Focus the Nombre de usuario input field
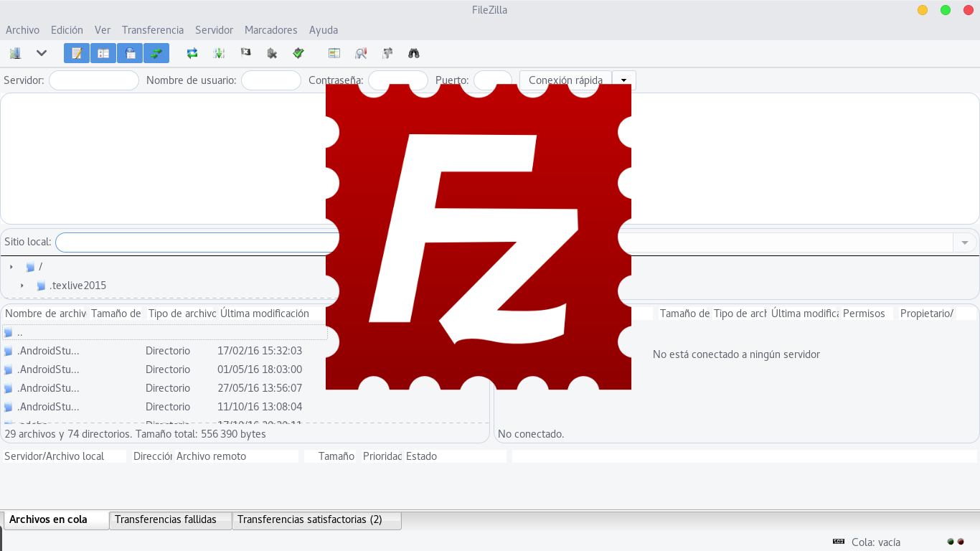 coord(271,80)
